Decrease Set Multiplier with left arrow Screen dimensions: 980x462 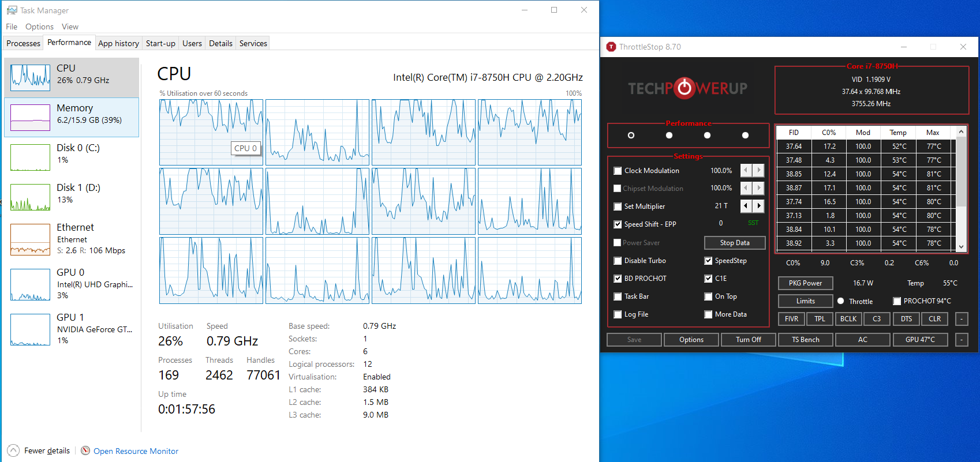(746, 206)
